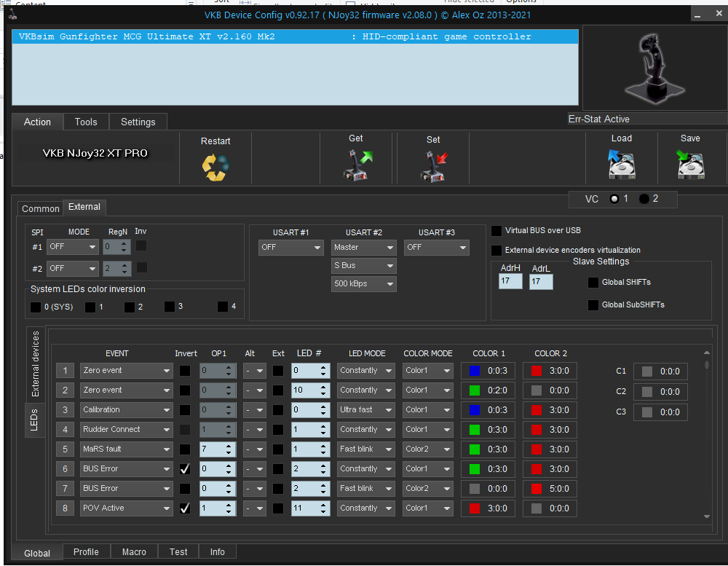
Task: Check Invert for row 5 MaRS fault
Action: (185, 449)
